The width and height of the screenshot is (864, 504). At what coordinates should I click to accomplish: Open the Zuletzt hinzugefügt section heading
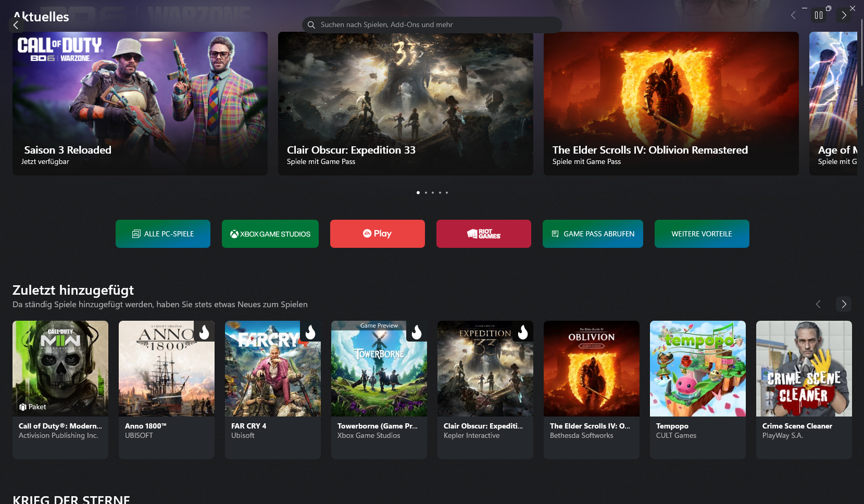pyautogui.click(x=73, y=290)
